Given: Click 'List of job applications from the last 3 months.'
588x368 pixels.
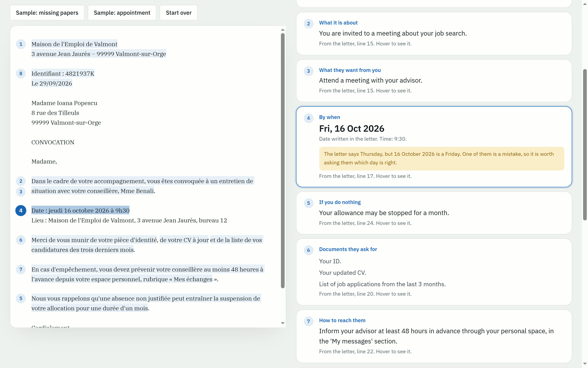Looking at the screenshot, I should tap(382, 284).
